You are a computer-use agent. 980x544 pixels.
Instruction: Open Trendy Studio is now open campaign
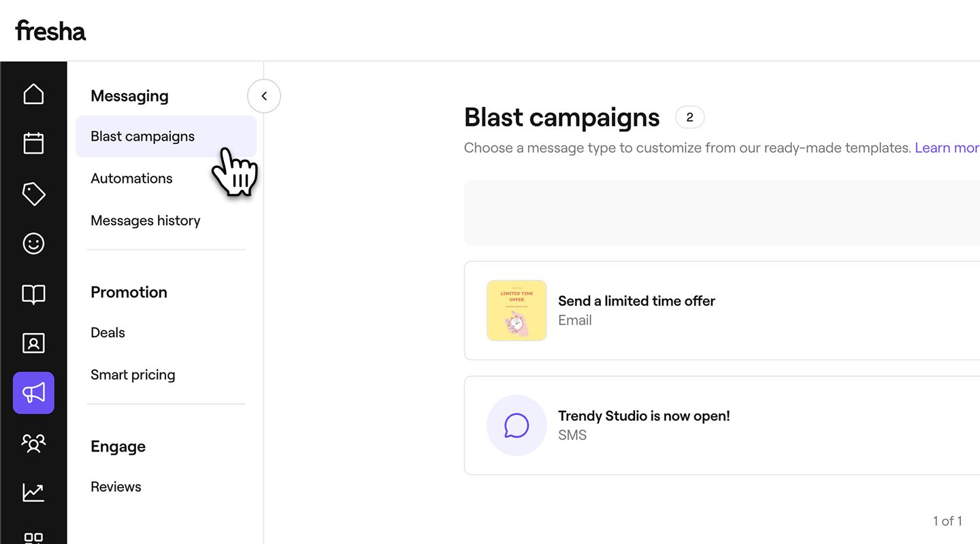[x=643, y=416]
